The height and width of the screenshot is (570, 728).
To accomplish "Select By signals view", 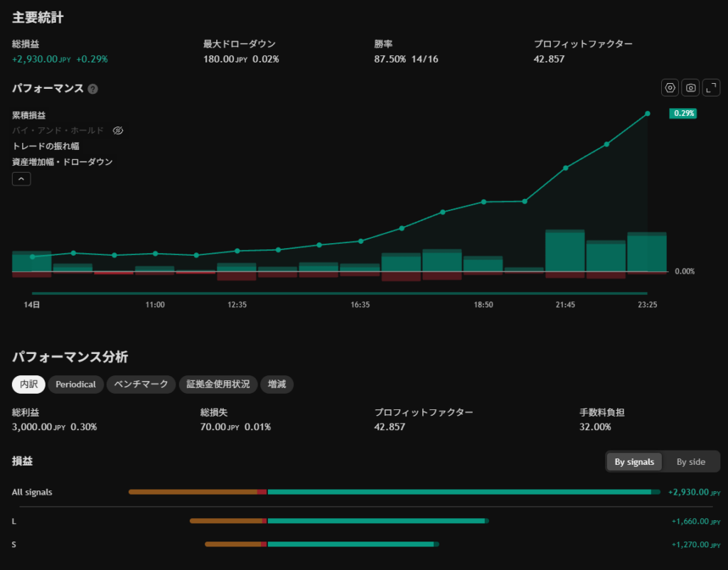I will pos(634,462).
